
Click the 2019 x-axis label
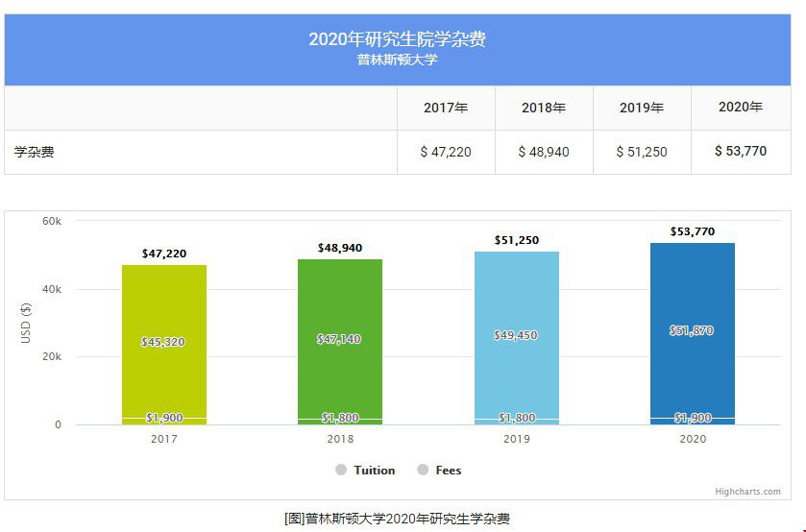517,439
